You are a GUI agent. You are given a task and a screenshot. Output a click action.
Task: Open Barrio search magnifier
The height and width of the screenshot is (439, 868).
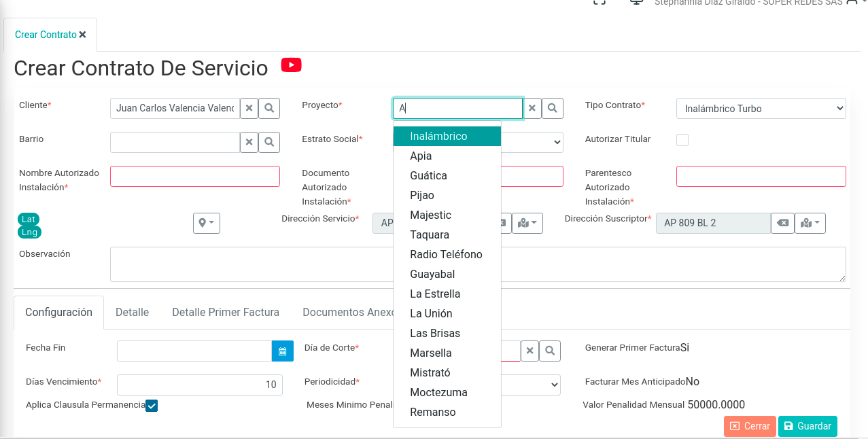tap(269, 142)
